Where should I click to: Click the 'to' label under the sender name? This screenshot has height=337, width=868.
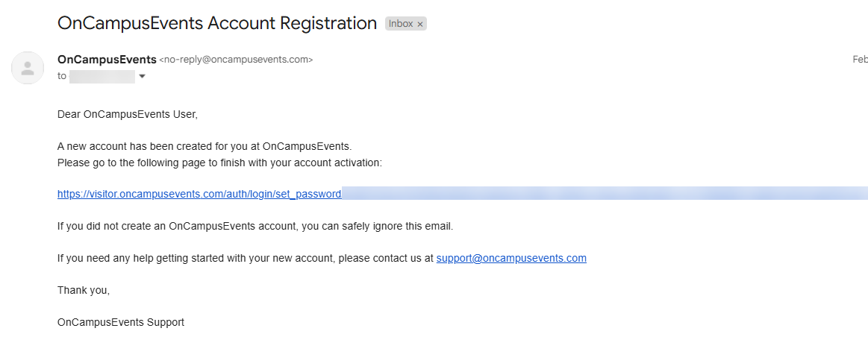[x=62, y=76]
